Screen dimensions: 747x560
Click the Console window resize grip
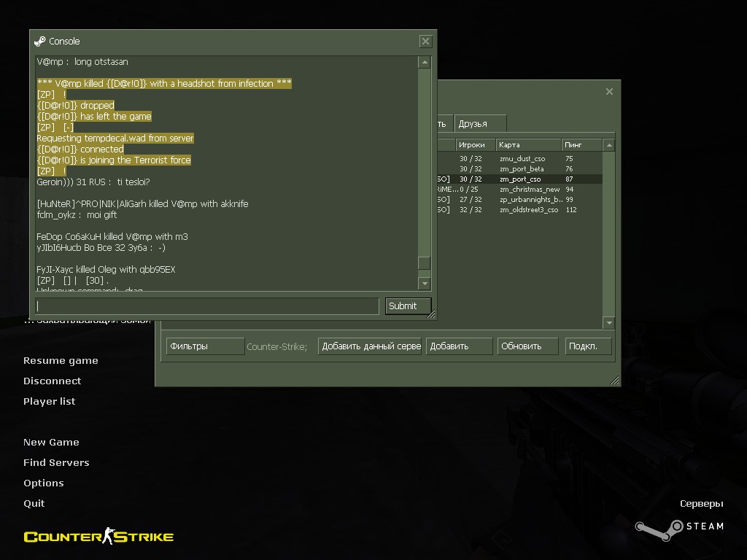point(431,315)
